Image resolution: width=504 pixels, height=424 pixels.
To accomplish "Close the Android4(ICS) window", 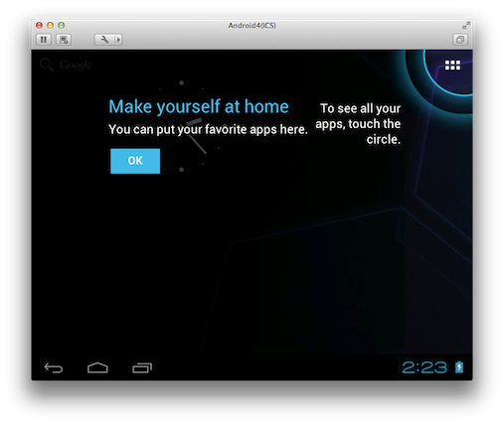I will tap(39, 25).
